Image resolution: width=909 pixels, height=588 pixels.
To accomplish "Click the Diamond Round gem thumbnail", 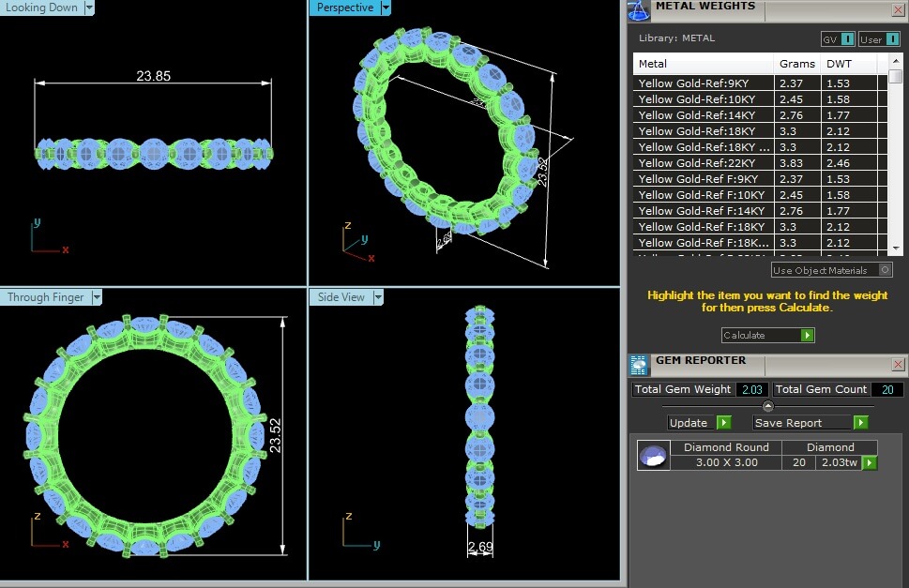I will (x=648, y=456).
